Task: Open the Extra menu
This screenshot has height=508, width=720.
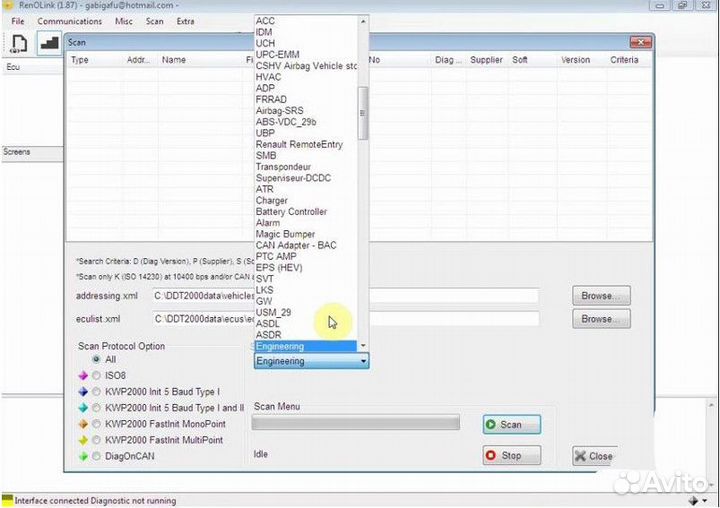Action: click(186, 21)
